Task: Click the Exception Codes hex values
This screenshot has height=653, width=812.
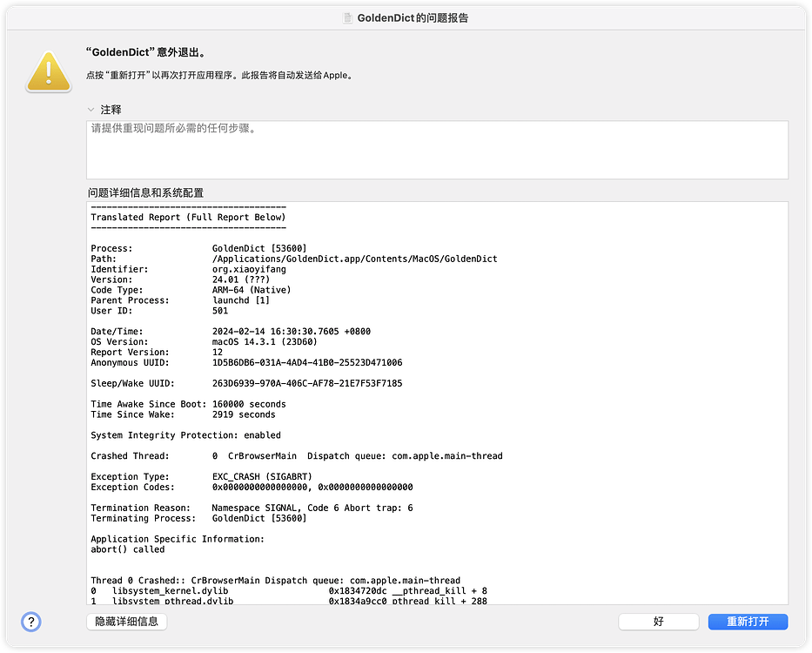Action: coord(312,487)
